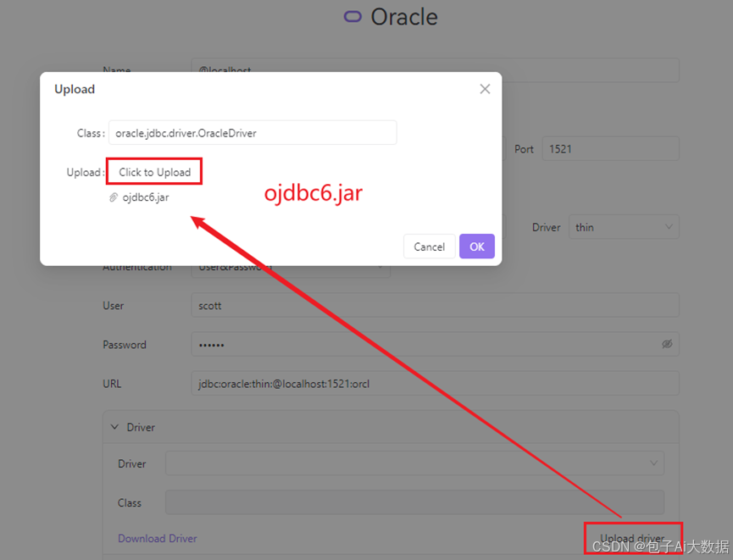733x560 pixels.
Task: Click the paperclip icon beside ojdbc6.jar
Action: (x=114, y=197)
